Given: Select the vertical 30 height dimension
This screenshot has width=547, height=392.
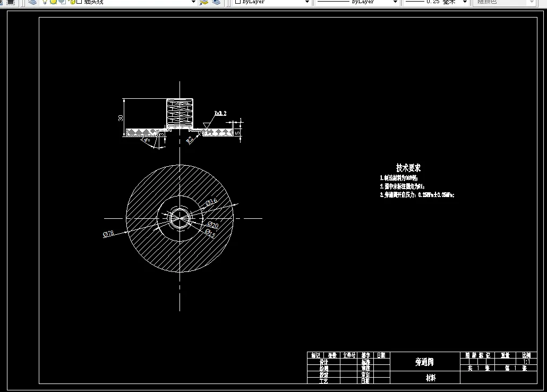Looking at the screenshot, I should 121,118.
